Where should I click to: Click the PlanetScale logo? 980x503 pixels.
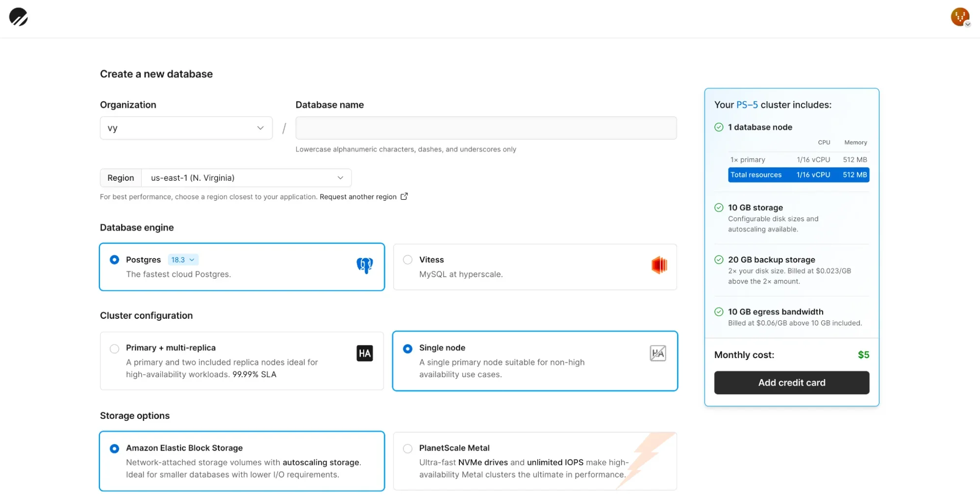[19, 17]
